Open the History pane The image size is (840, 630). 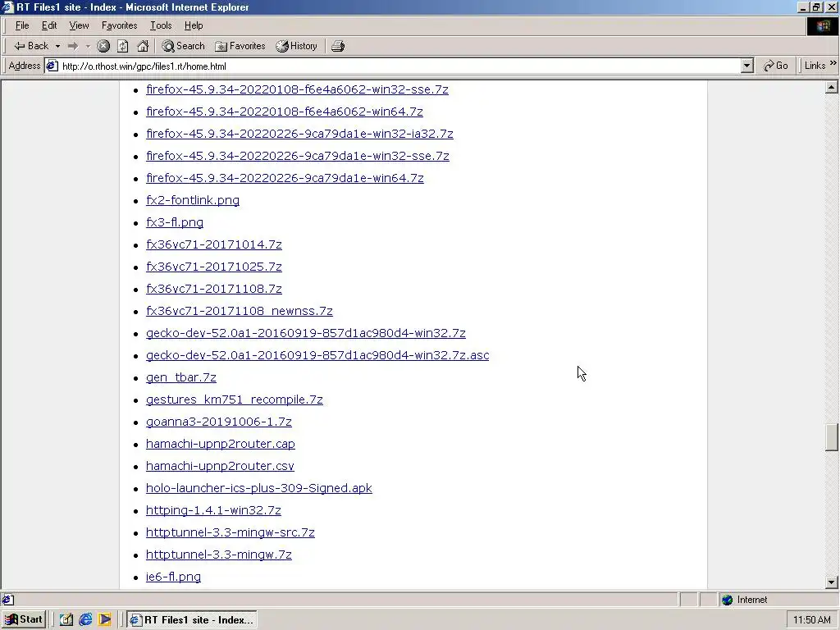coord(297,46)
